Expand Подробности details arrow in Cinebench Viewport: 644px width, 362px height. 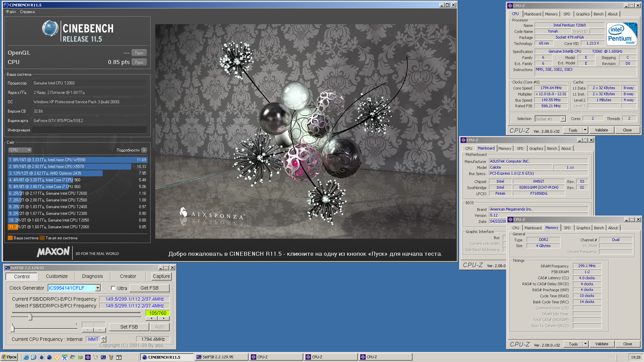point(144,150)
